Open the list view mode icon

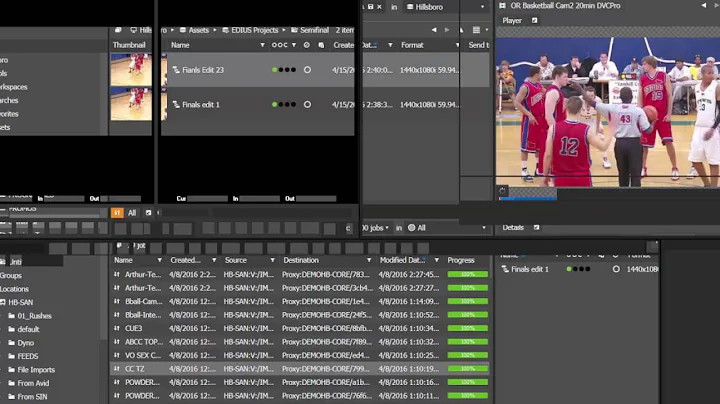pos(476,30)
